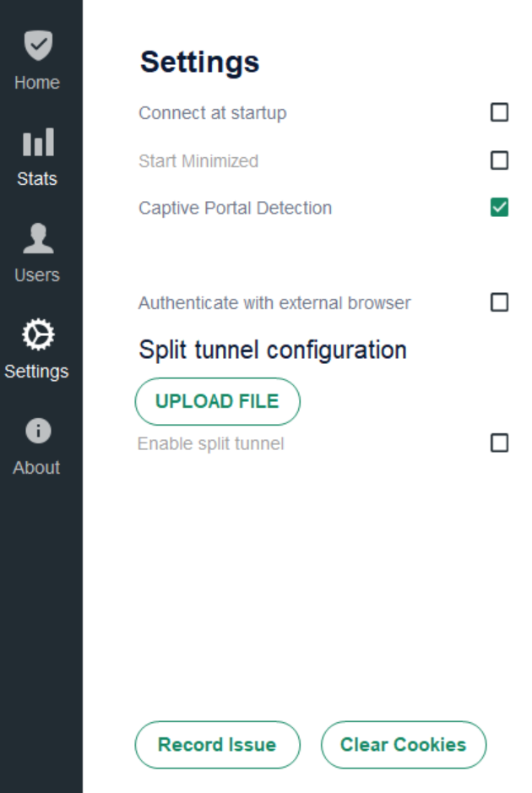Click the Users person icon
This screenshot has height=793, width=532.
[37, 240]
